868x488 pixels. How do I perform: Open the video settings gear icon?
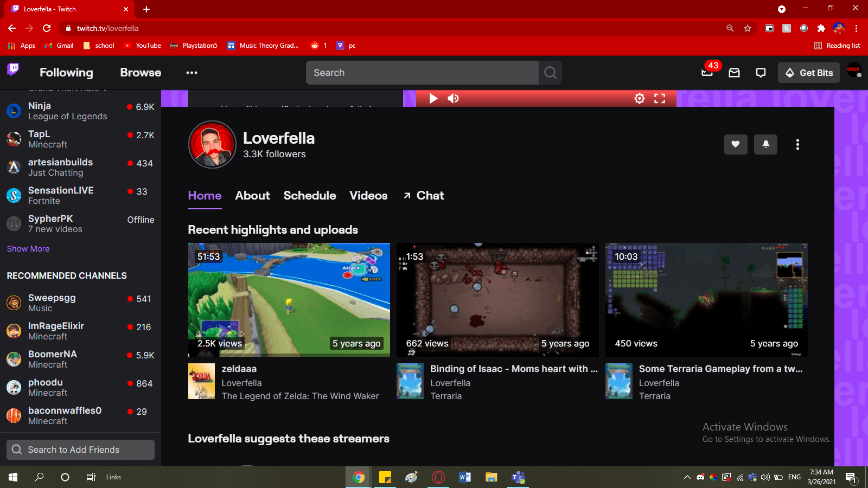tap(639, 98)
